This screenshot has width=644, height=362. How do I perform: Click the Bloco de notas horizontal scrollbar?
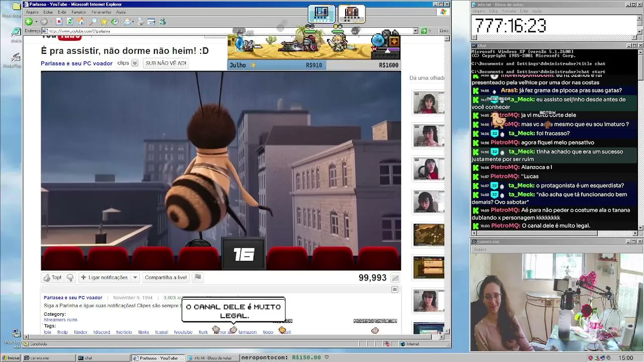pos(554,38)
